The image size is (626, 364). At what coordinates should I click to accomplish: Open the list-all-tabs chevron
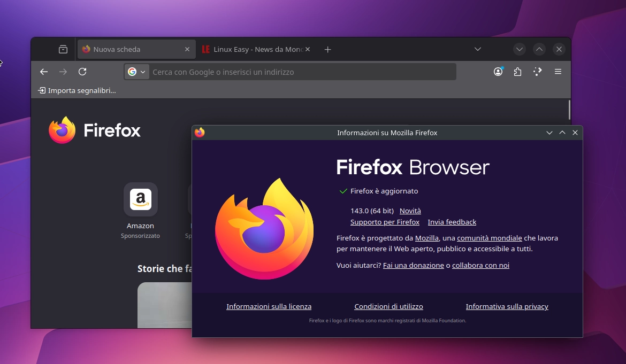coord(477,49)
